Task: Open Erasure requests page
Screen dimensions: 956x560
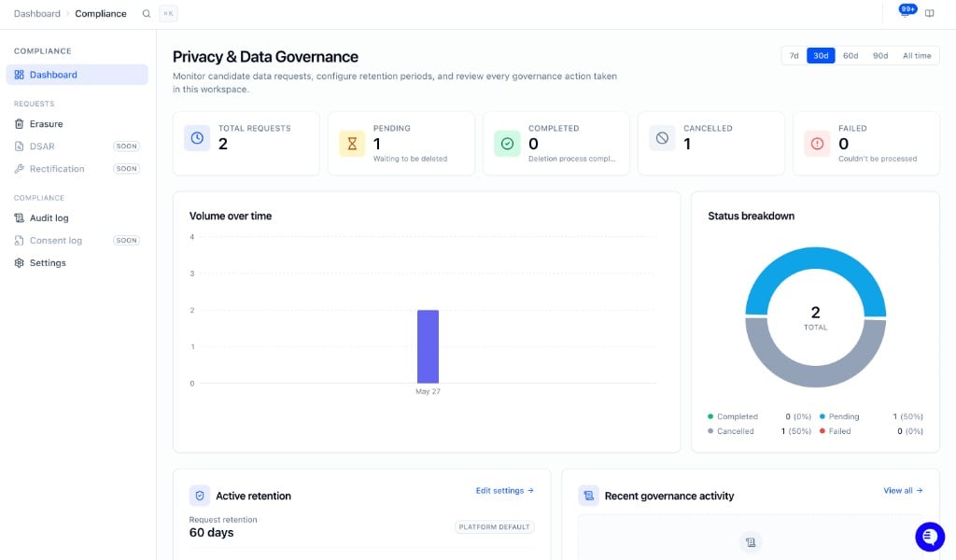Action: [77, 124]
